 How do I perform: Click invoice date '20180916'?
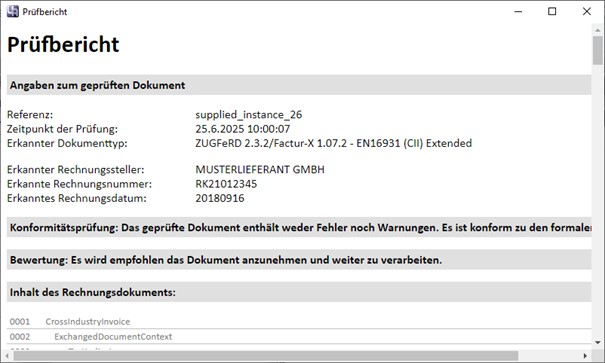pos(220,198)
